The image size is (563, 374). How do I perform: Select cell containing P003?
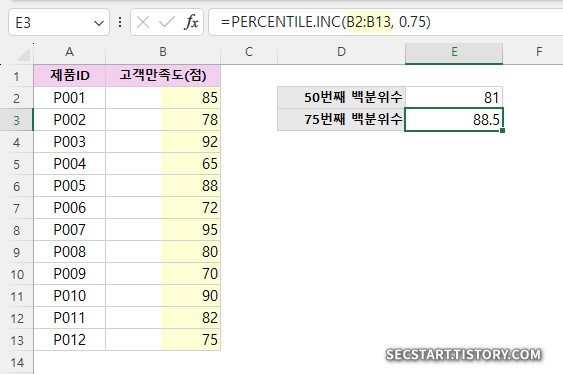pos(70,142)
